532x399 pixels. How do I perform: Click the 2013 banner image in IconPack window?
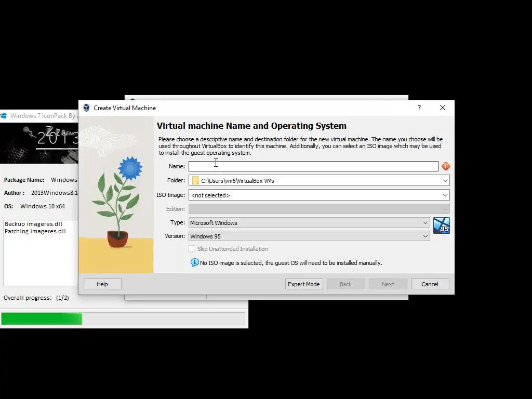[x=39, y=143]
